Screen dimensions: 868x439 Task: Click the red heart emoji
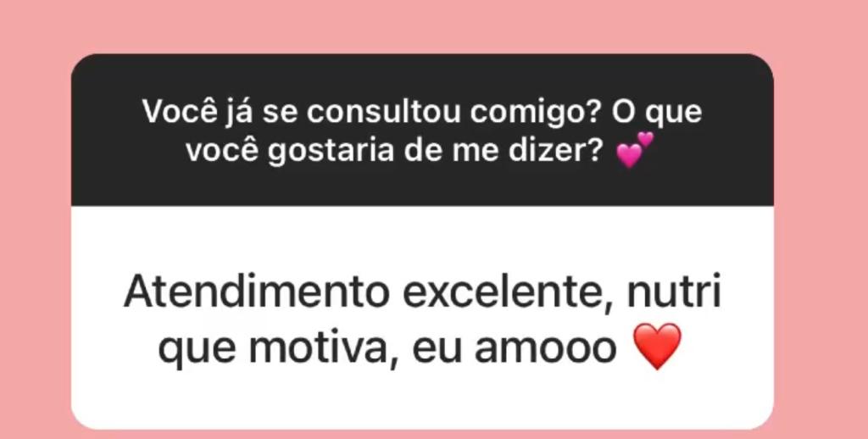pos(657,347)
